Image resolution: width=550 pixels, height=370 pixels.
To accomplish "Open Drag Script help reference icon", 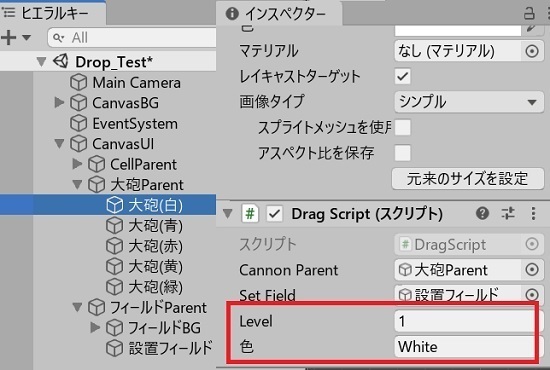I will point(482,213).
